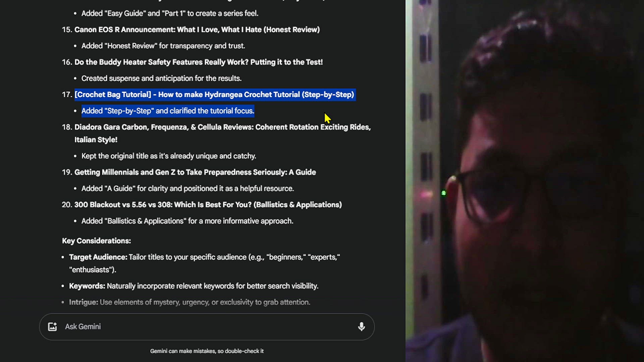Click 'Added "Easy Guide" and "Part 1"' bullet

(170, 13)
